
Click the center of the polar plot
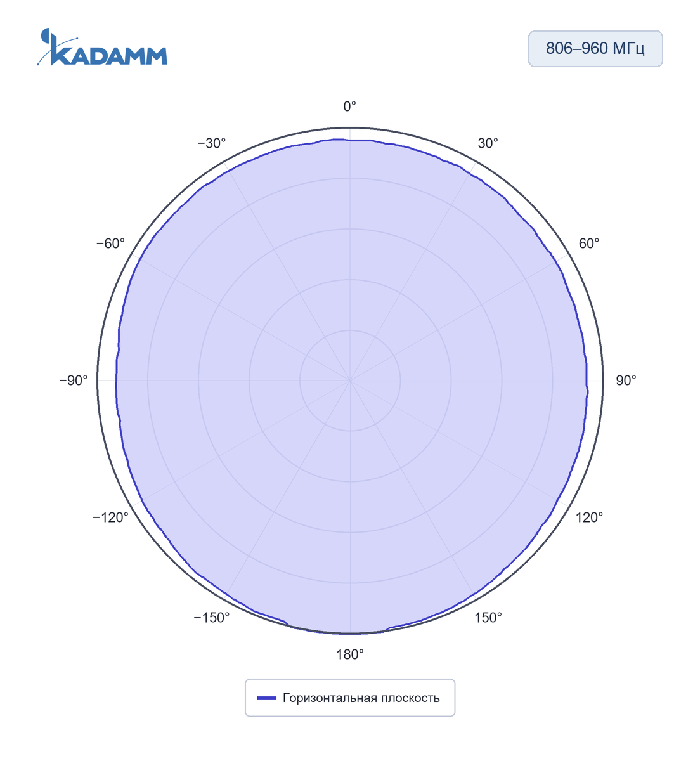[350, 381]
